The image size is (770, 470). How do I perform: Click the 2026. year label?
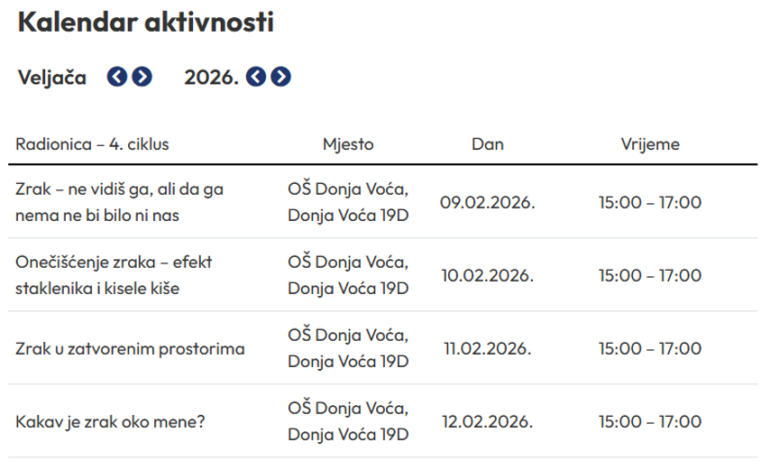click(211, 77)
